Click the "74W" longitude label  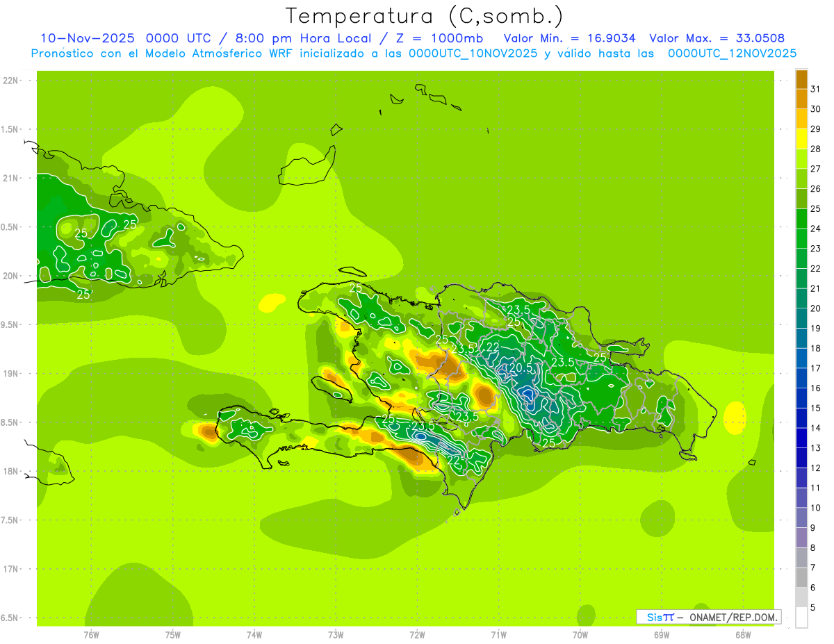point(254,634)
